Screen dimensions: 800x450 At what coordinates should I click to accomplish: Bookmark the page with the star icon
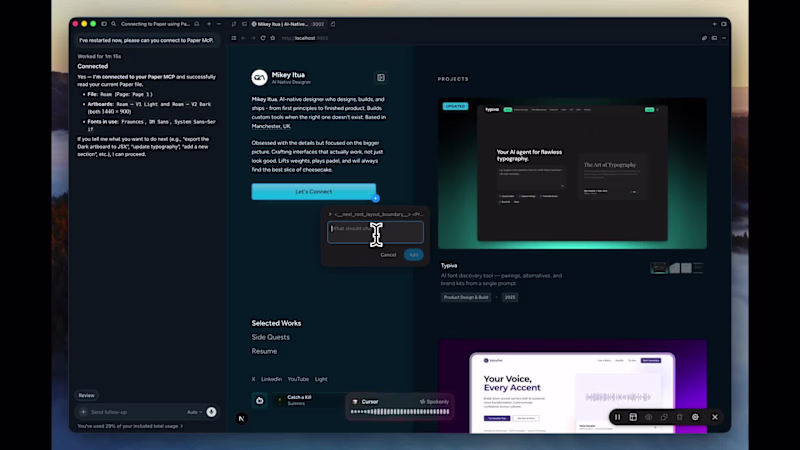coord(272,38)
